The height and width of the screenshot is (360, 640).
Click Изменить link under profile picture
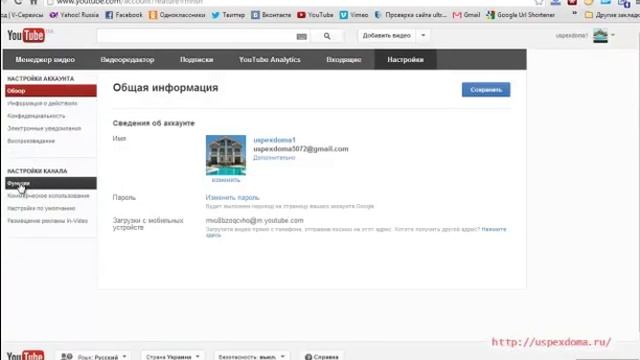226,180
